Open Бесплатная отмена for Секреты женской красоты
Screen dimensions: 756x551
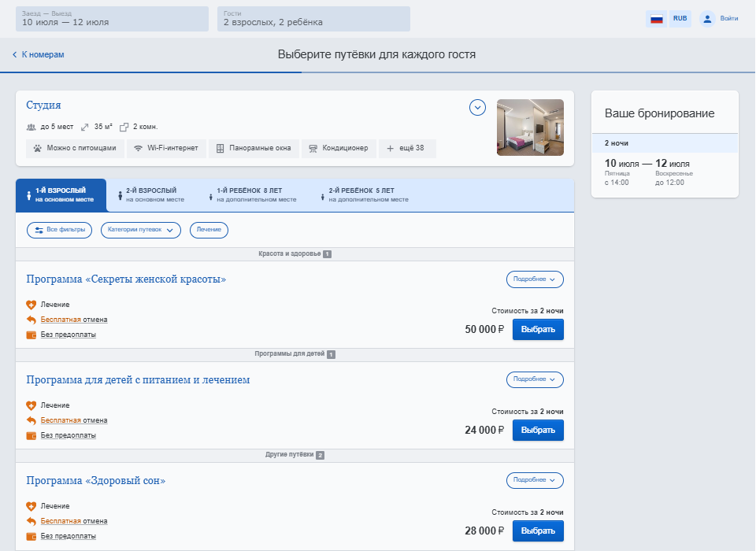click(x=74, y=320)
